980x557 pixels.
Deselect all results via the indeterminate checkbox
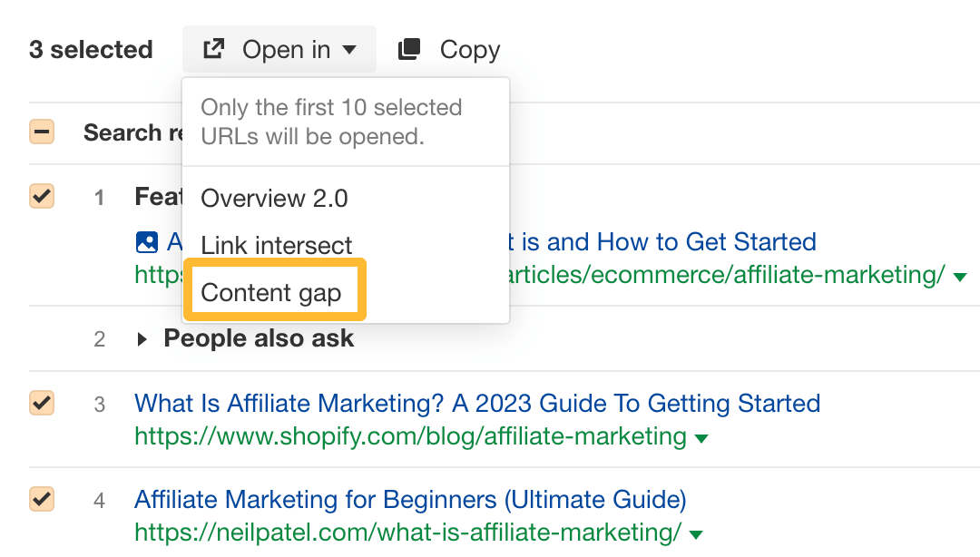pos(42,132)
